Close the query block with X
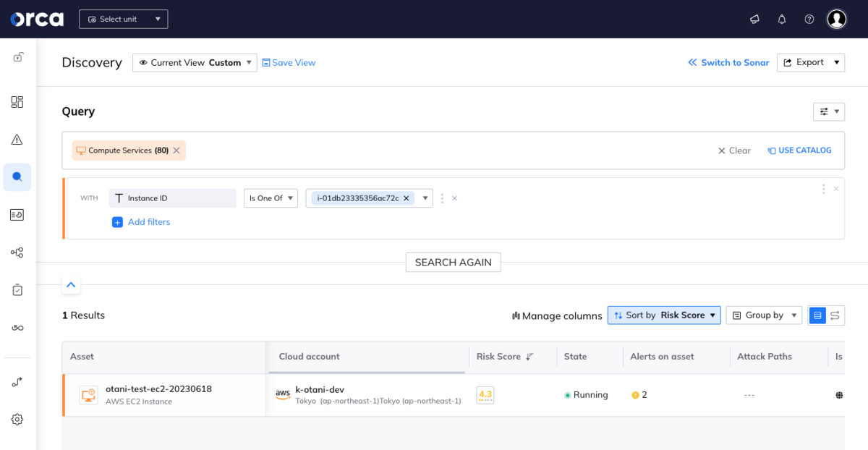Viewport: 868px width, 450px height. 836,189
